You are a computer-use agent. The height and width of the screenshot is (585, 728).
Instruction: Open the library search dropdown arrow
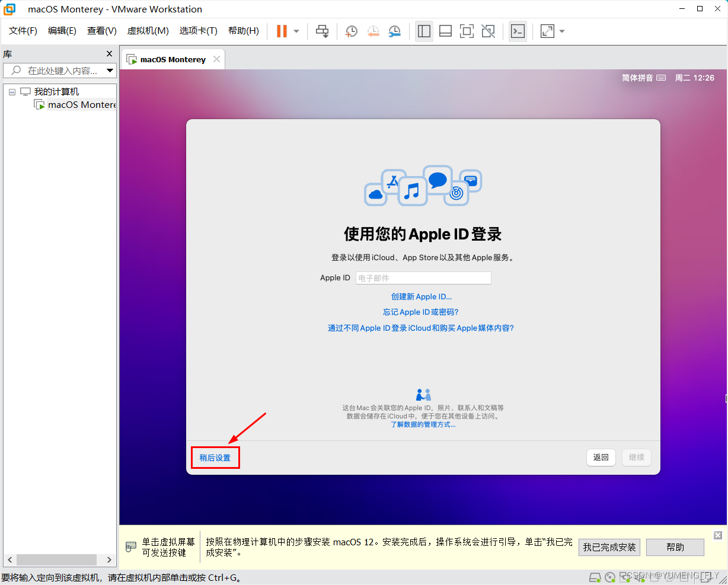click(x=110, y=71)
